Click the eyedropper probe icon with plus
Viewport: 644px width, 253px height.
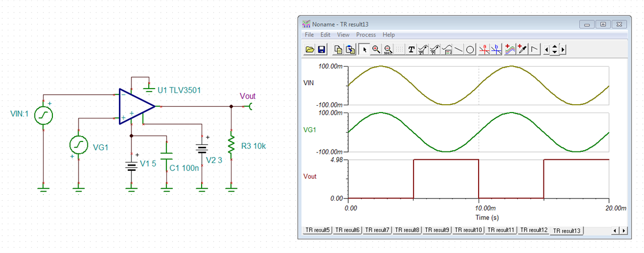click(x=522, y=50)
